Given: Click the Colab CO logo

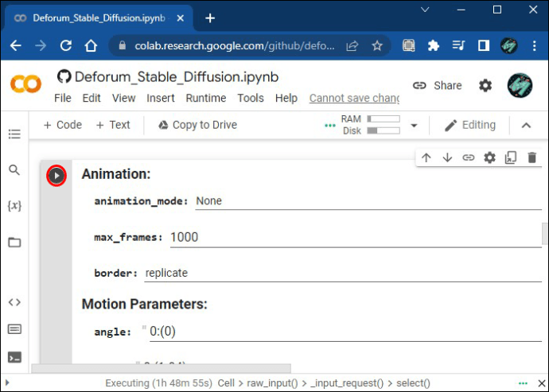Looking at the screenshot, I should [26, 84].
